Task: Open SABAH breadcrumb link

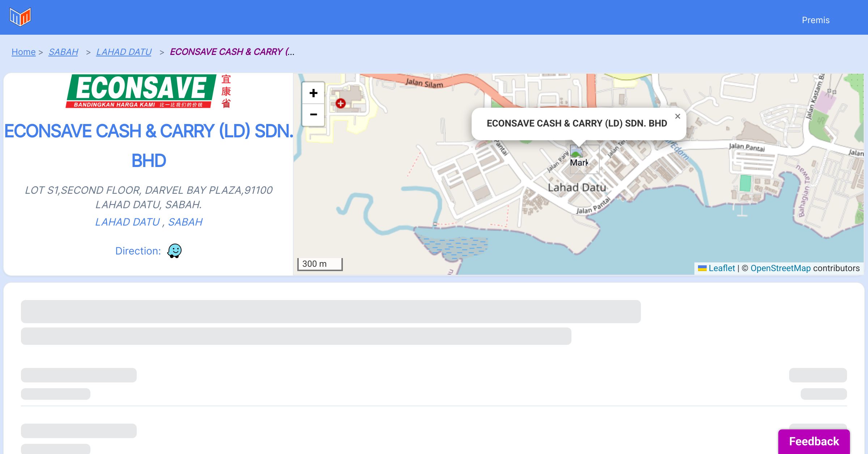Action: pyautogui.click(x=63, y=52)
